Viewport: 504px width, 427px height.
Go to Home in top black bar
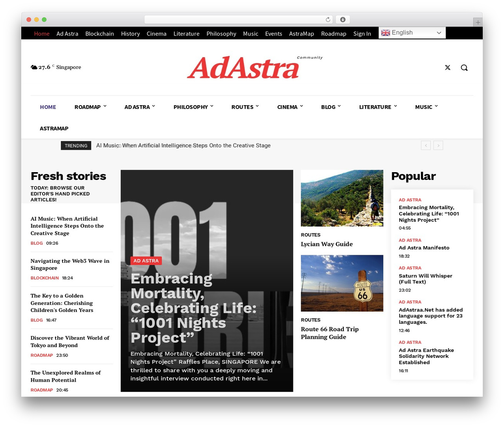42,34
